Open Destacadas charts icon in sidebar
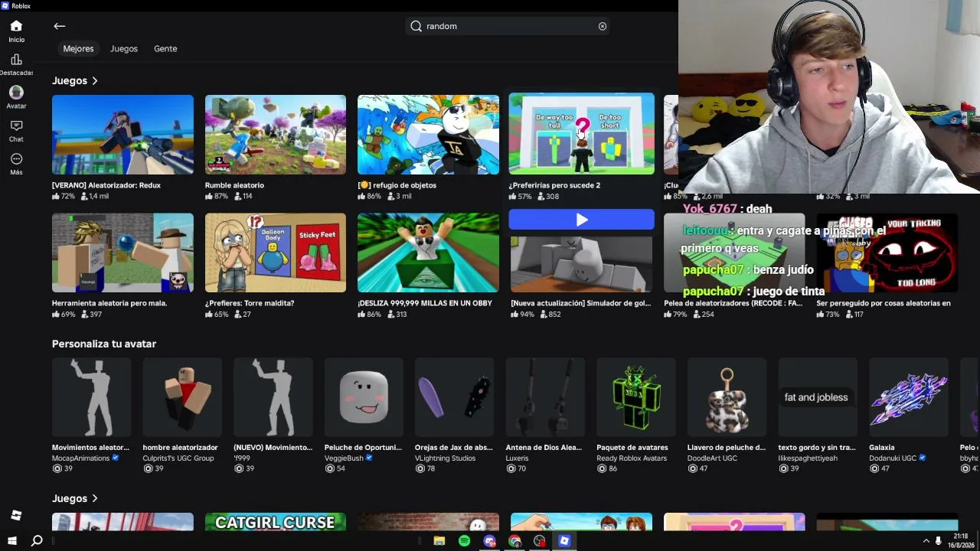The height and width of the screenshot is (551, 980). coord(16,60)
